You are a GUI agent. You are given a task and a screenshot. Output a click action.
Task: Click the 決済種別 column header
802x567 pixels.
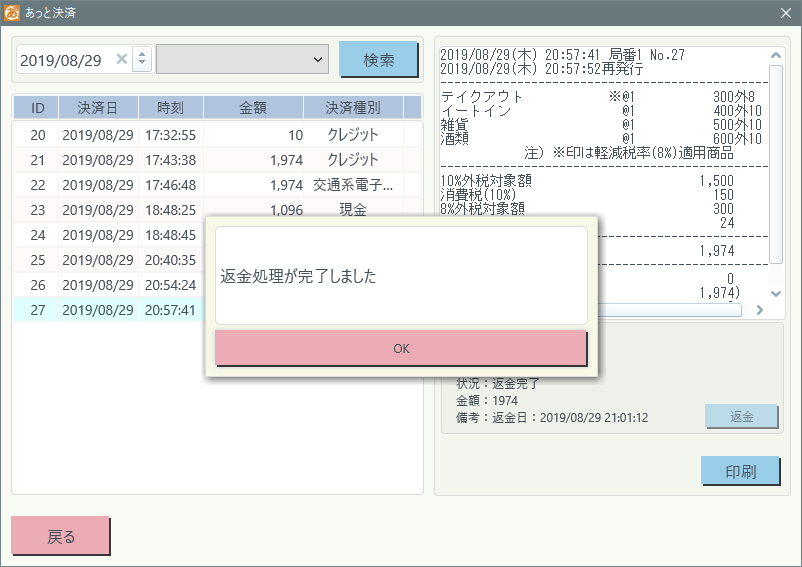click(x=352, y=108)
